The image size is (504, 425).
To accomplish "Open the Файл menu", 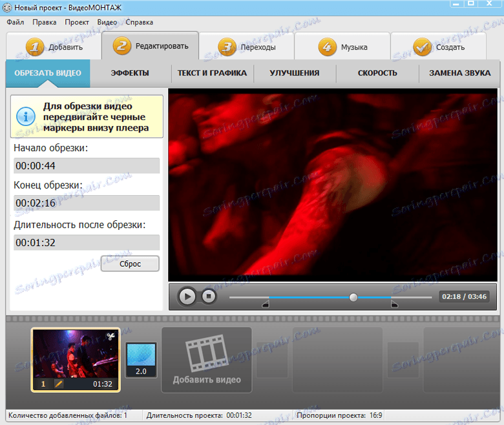I will [16, 22].
